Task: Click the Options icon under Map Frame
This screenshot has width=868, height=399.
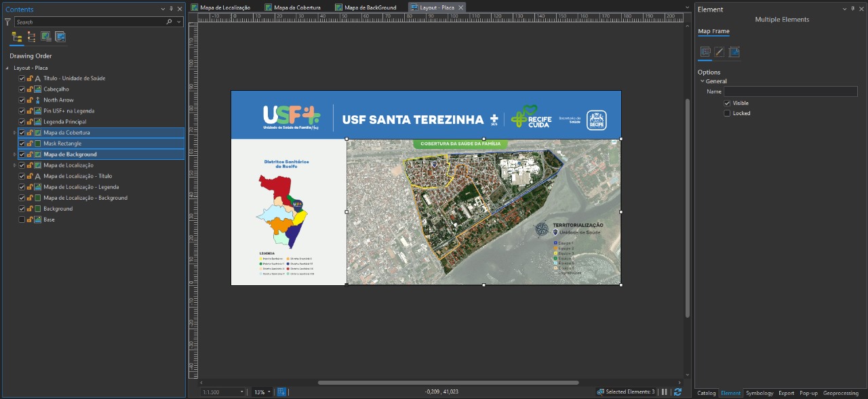Action: [704, 52]
